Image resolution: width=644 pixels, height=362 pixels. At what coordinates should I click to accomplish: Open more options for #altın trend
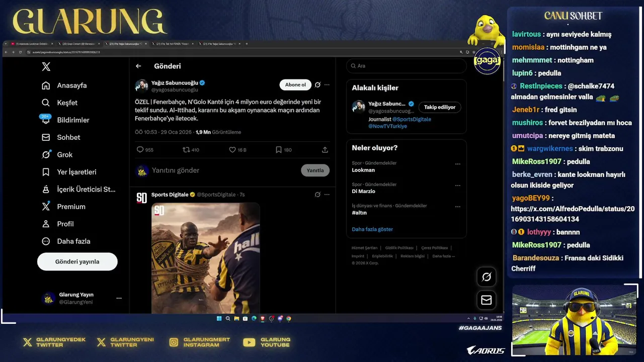[x=458, y=206]
